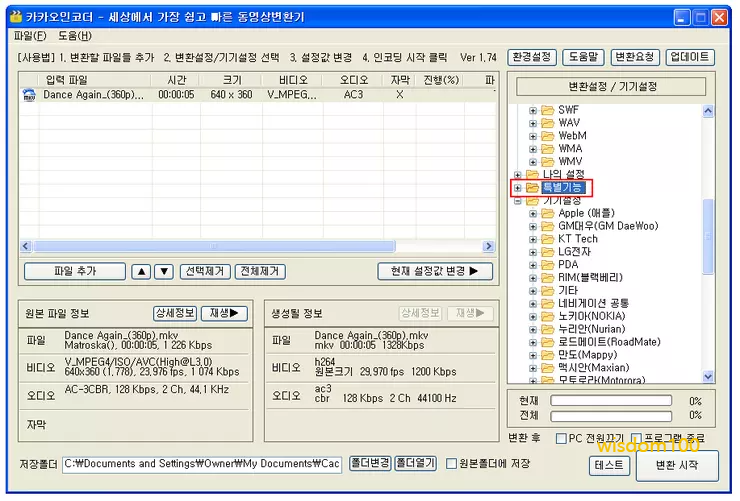
Task: Click the settings tree scroll up arrow
Action: pos(707,111)
